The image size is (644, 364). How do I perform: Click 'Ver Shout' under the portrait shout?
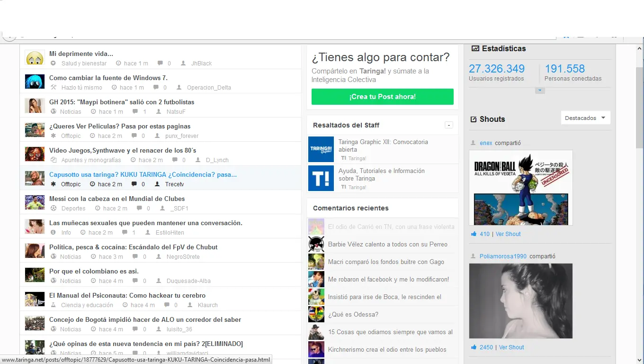click(x=511, y=347)
